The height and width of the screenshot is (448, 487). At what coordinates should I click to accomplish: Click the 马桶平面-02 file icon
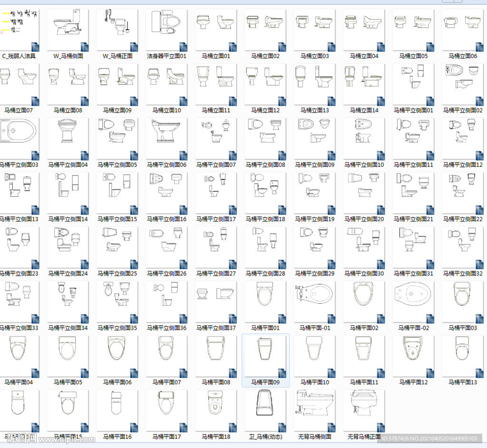[414, 302]
